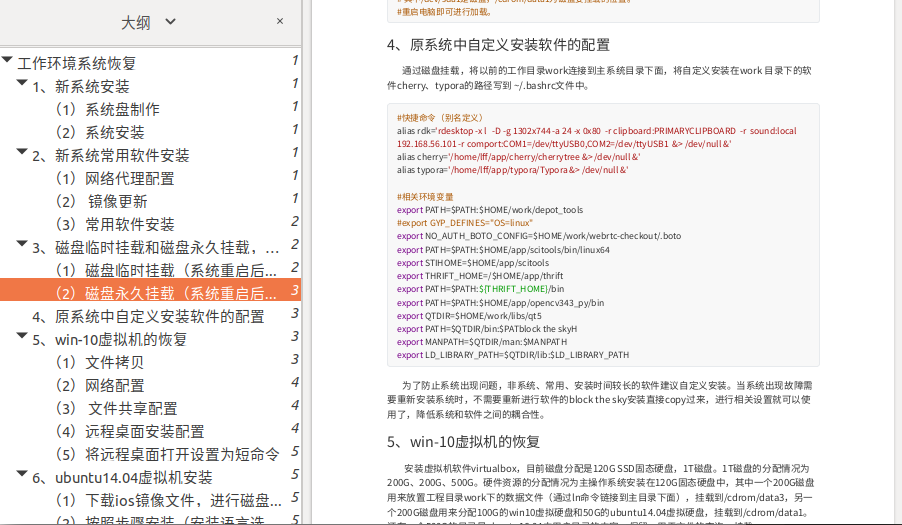Image resolution: width=902 pixels, height=525 pixels.
Task: Click the paragraph starting 通过磁盘挂载
Action: pyautogui.click(x=599, y=78)
